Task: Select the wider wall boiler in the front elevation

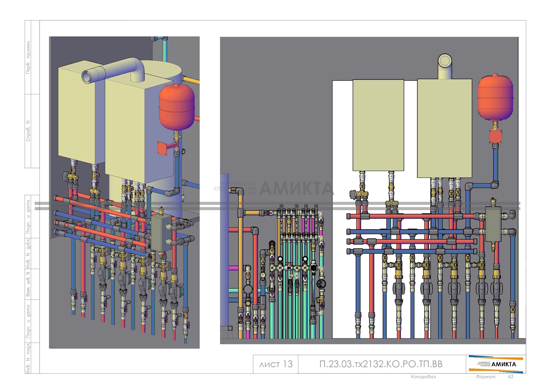Action: pyautogui.click(x=444, y=128)
